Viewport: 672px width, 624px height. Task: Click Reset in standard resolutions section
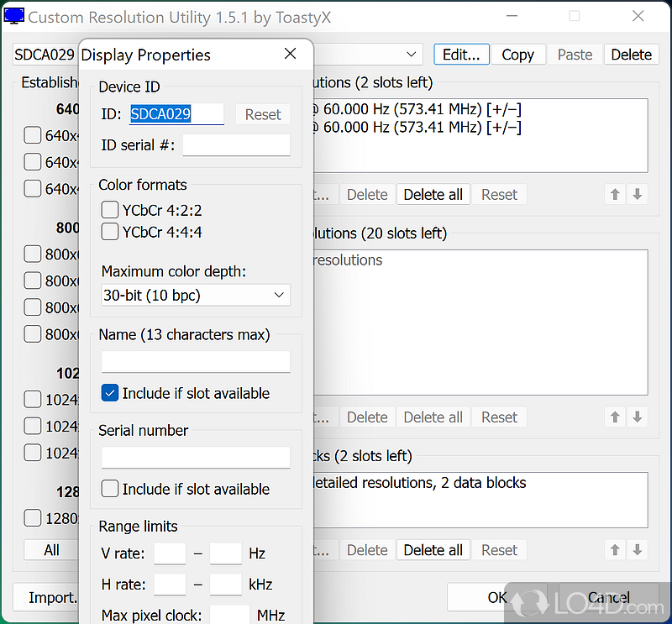coord(499,417)
